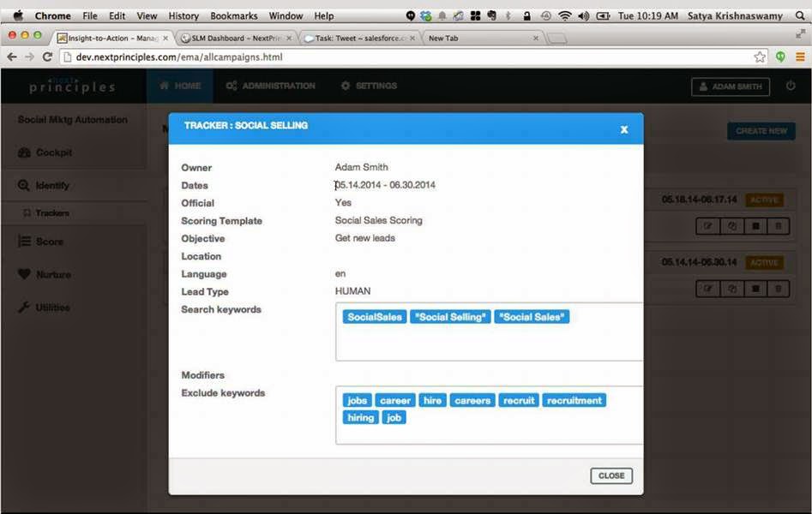Click edit icon for the 05.14.14-06.30.14 tracker row

(x=708, y=289)
